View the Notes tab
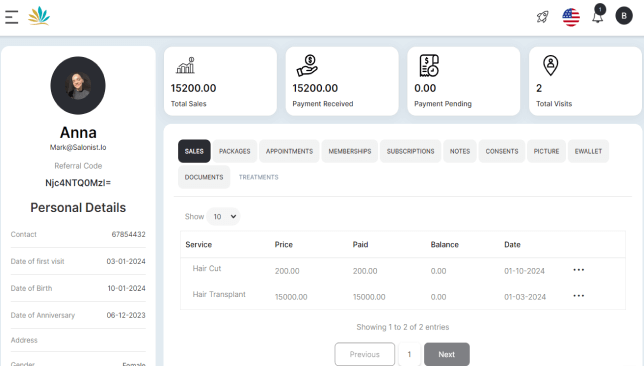644x366 pixels. 460,151
